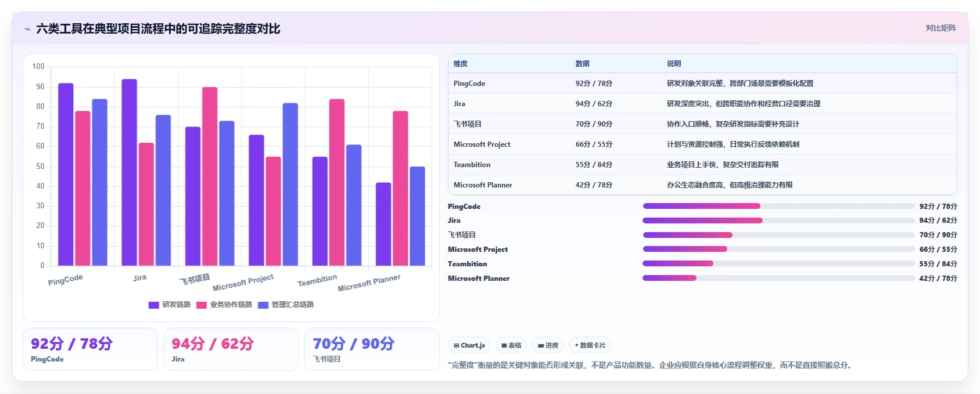Click the 对比矩阵 label in the header
Image resolution: width=980 pixels, height=394 pixels.
(940, 28)
